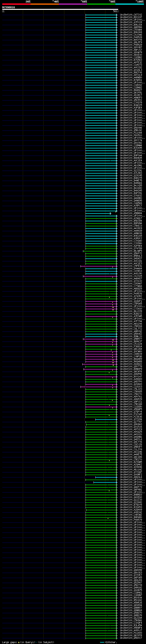
Task: Select hit label UniRef100_B7QHS1
Action: pyautogui.click(x=131, y=80)
